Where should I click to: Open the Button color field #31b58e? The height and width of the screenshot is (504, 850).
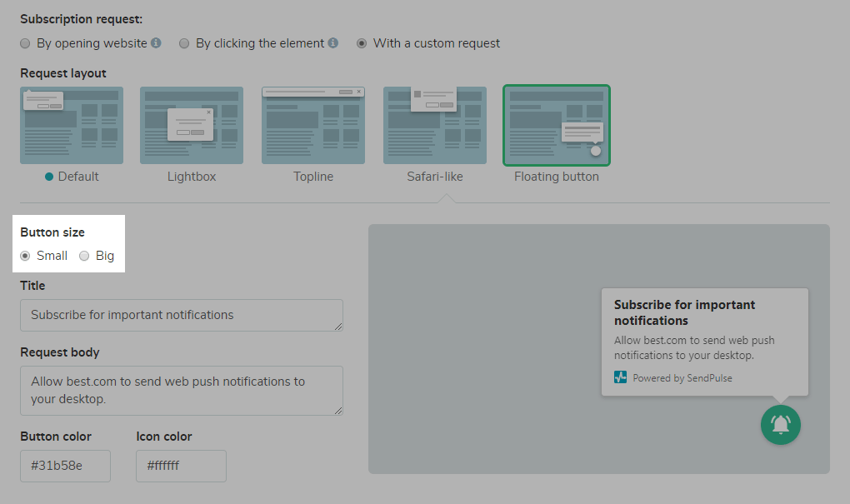65,466
